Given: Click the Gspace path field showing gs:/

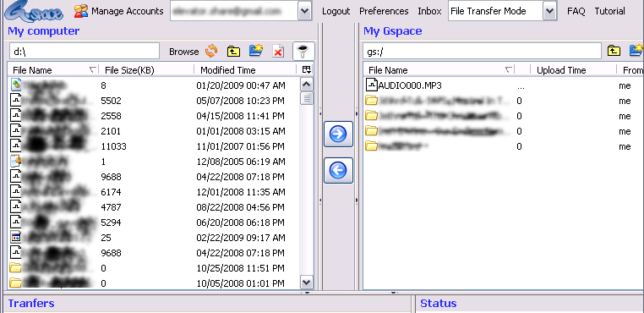Looking at the screenshot, I should (482, 51).
